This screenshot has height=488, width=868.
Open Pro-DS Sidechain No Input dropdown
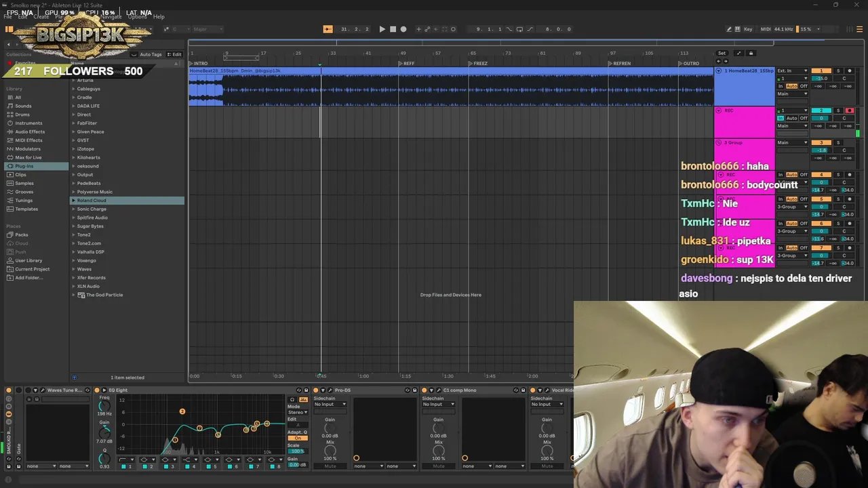pos(330,405)
